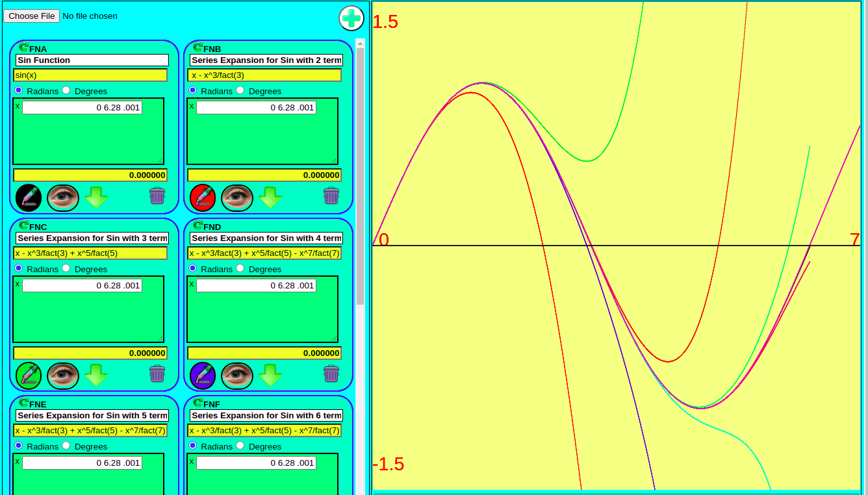This screenshot has width=868, height=495.
Task: Click the FNB result value 0.000000
Action: point(264,175)
